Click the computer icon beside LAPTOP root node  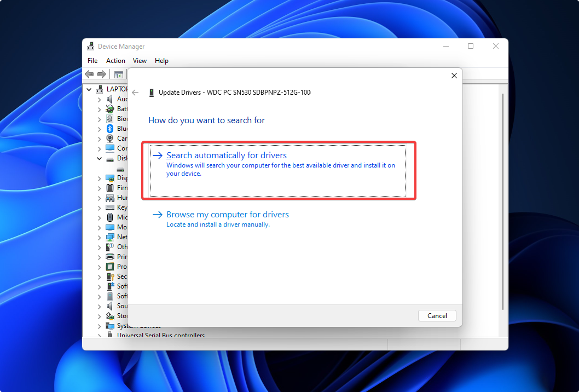(x=100, y=89)
